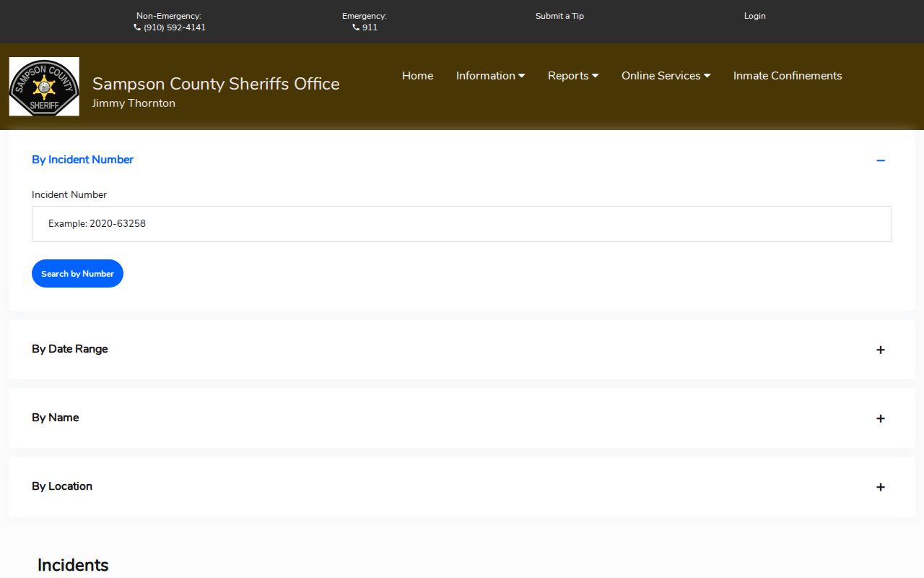Screen dimensions: 924x578
Task: Open the Reports dropdown menu
Action: (x=573, y=76)
